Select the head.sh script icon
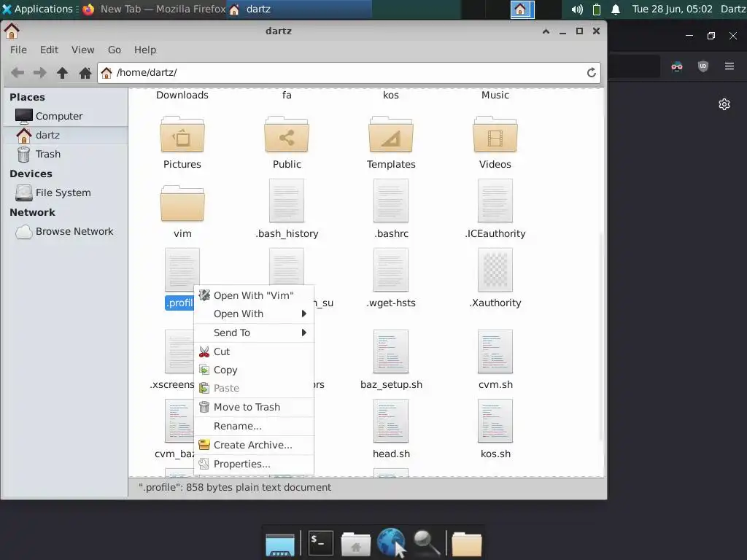Viewport: 747px width, 560px height. pos(391,421)
